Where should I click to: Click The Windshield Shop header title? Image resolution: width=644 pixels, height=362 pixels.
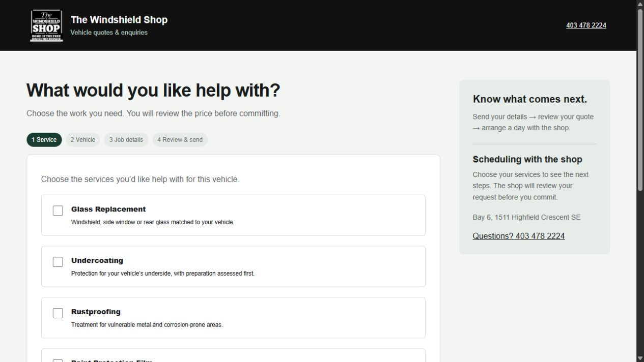pos(119,20)
